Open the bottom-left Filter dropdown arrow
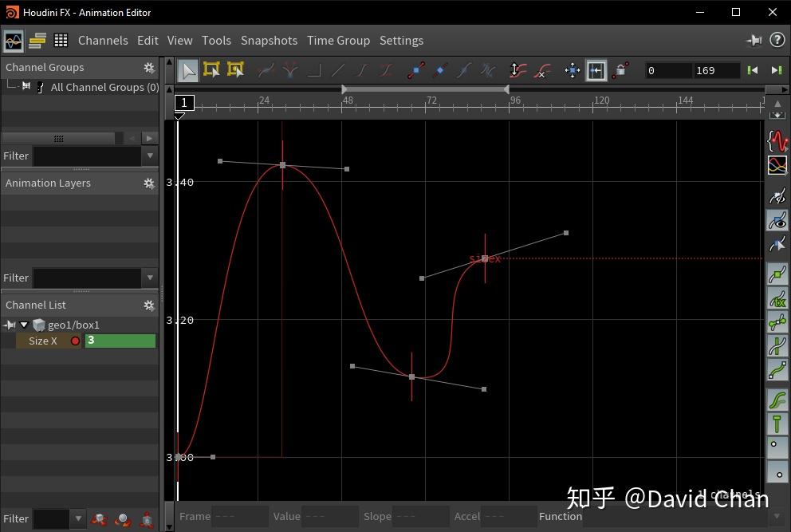Screen dimensions: 791x532 77,518
